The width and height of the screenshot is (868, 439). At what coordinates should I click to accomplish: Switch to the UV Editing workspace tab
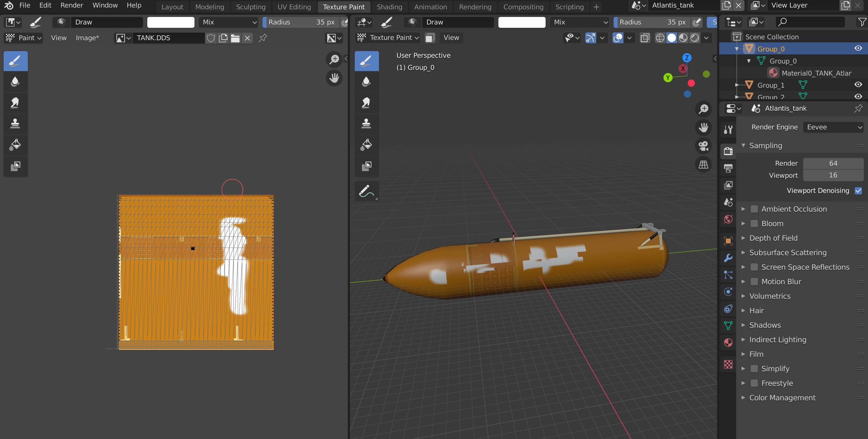[x=294, y=7]
